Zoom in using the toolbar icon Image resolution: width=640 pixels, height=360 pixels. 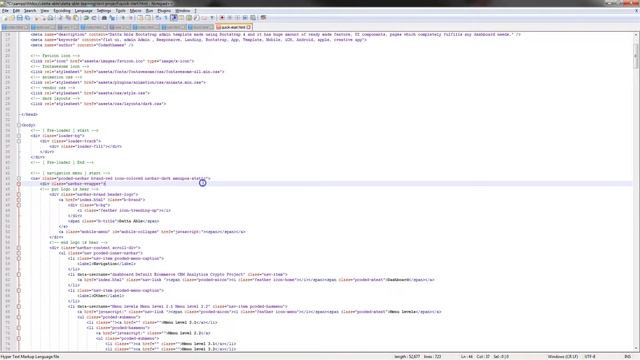(x=123, y=18)
